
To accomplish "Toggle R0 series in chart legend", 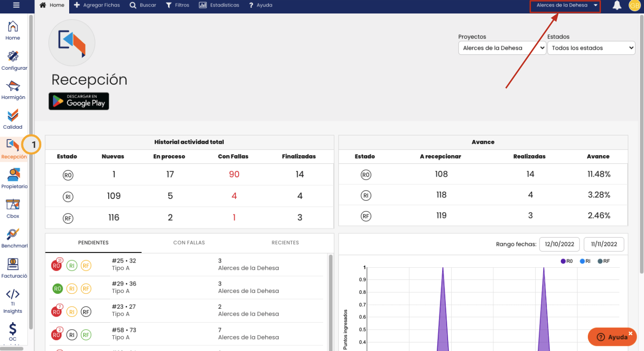I will (566, 261).
